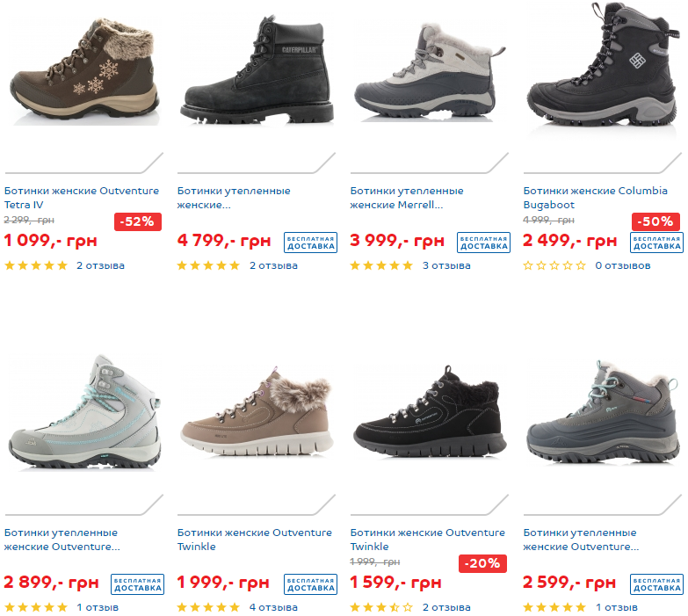
Task: Click free delivery badge beside the 3 999 price
Action: [483, 243]
